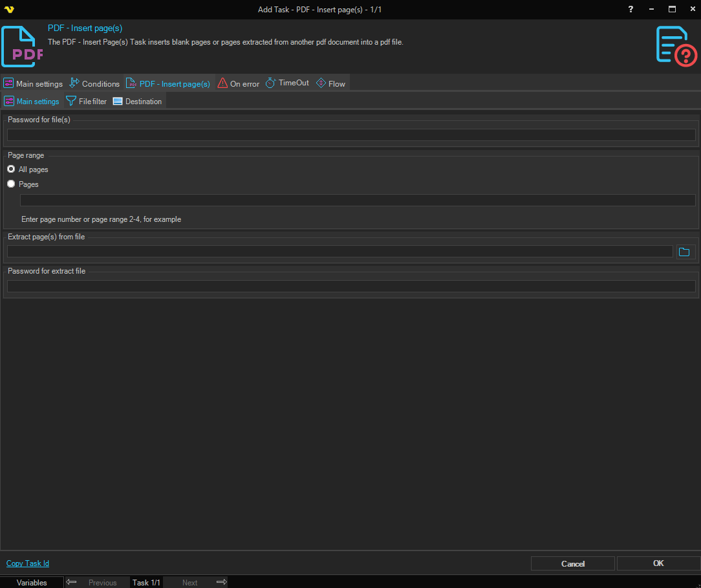Screen dimensions: 701x588
Task: Switch to the TimeOut tab
Action: pyautogui.click(x=287, y=83)
